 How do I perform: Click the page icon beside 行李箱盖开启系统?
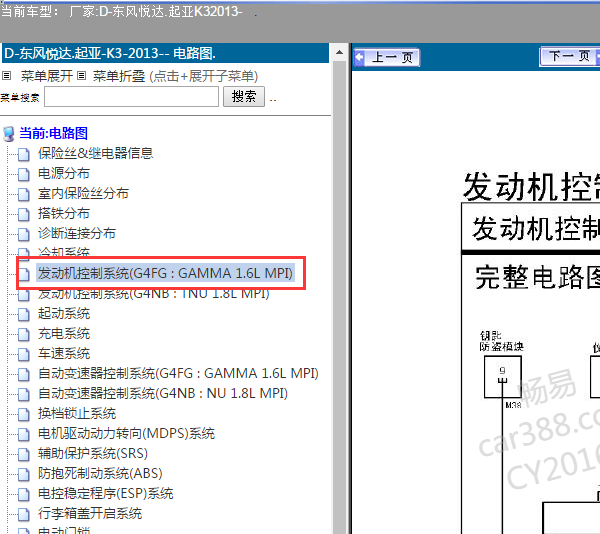pyautogui.click(x=24, y=514)
